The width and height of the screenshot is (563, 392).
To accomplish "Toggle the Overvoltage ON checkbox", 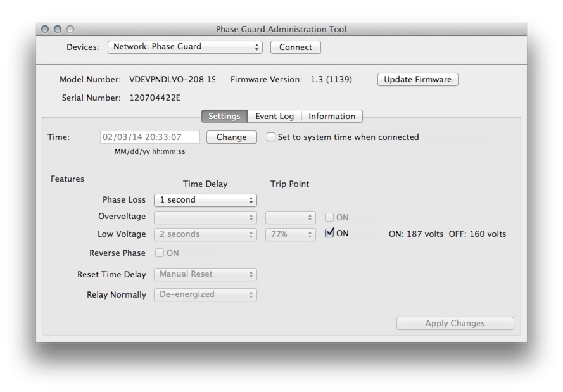I will tap(329, 217).
